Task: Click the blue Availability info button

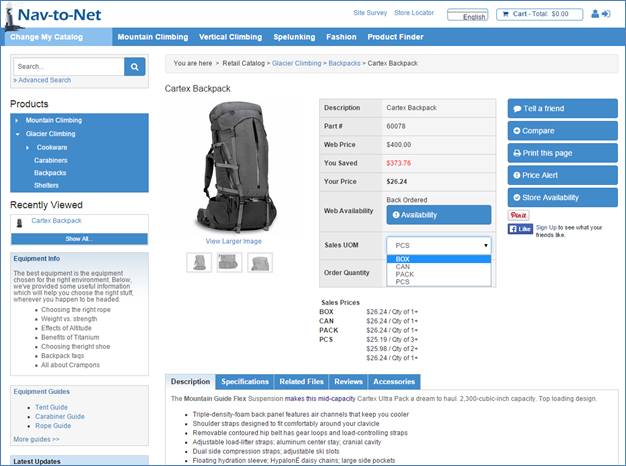Action: (x=439, y=215)
